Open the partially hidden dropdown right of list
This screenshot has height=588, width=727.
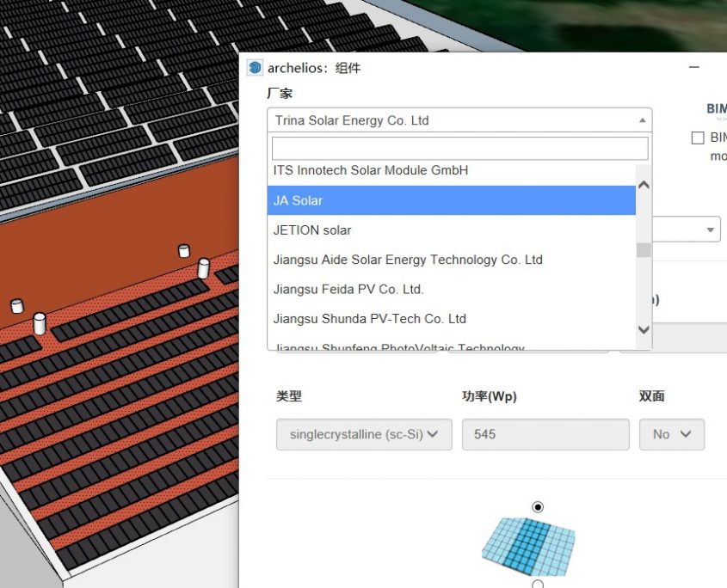pyautogui.click(x=687, y=230)
